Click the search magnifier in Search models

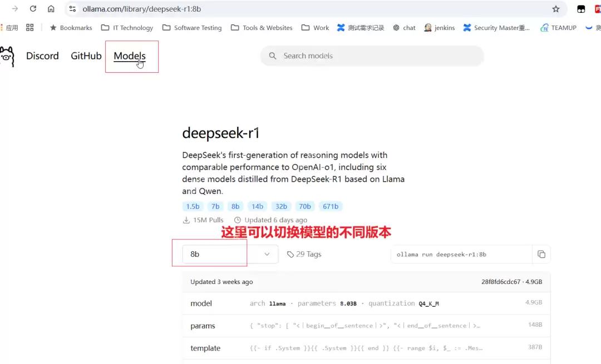(x=272, y=56)
